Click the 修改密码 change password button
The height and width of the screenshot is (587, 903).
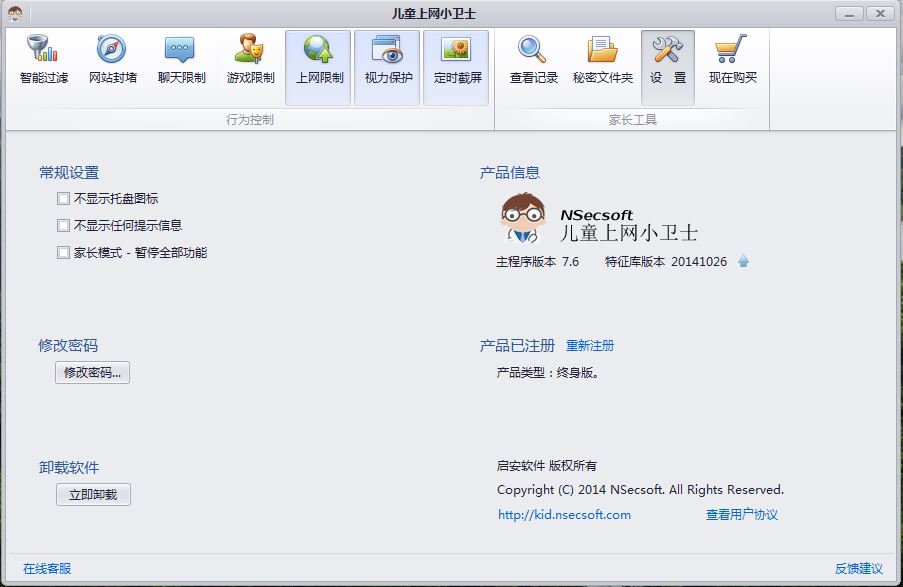tap(92, 373)
